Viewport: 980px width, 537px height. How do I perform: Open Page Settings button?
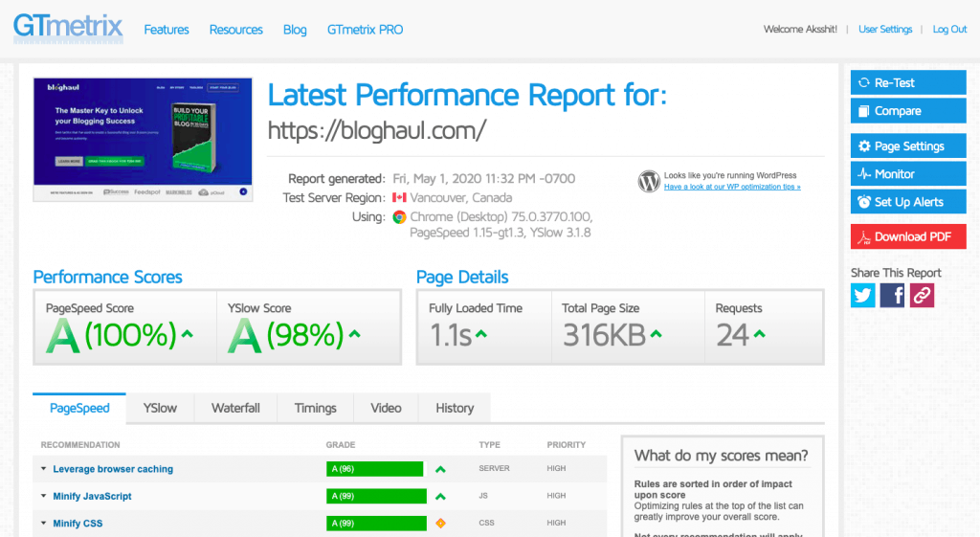908,146
